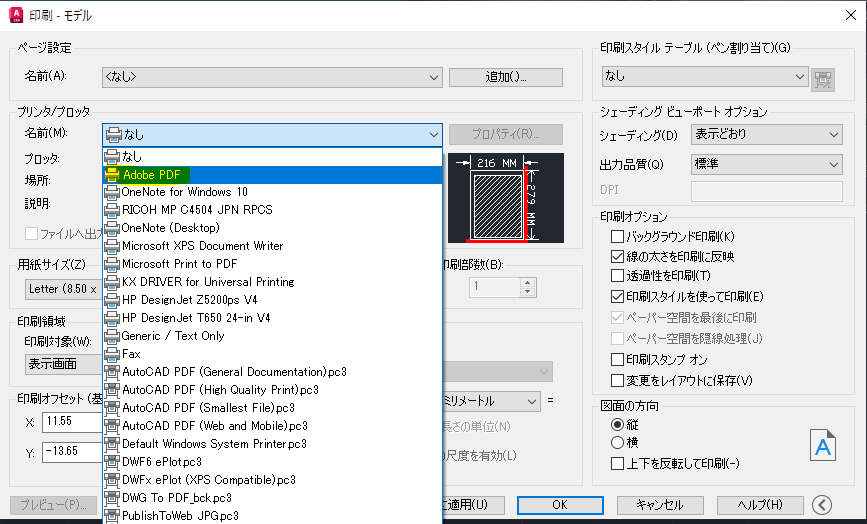Image resolution: width=867 pixels, height=524 pixels.
Task: Select OneNote (Desktop) printer entry
Action: (273, 228)
